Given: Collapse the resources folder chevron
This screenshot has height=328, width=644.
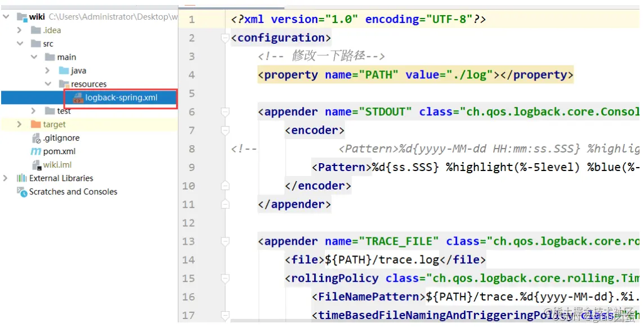Looking at the screenshot, I should [x=48, y=84].
